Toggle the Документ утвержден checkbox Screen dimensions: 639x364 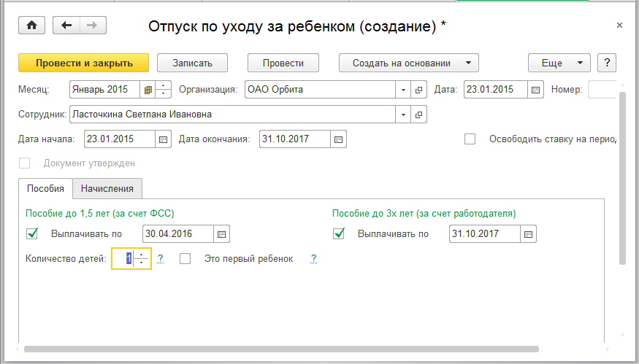pyautogui.click(x=24, y=163)
